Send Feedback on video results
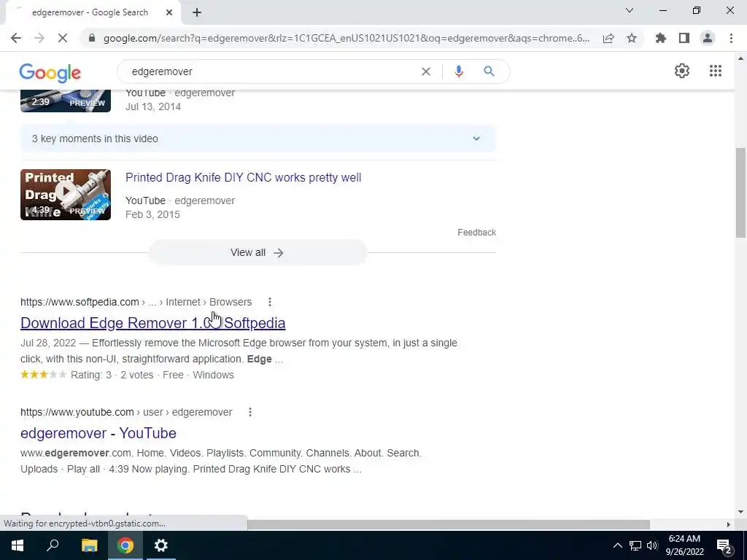 tap(477, 233)
